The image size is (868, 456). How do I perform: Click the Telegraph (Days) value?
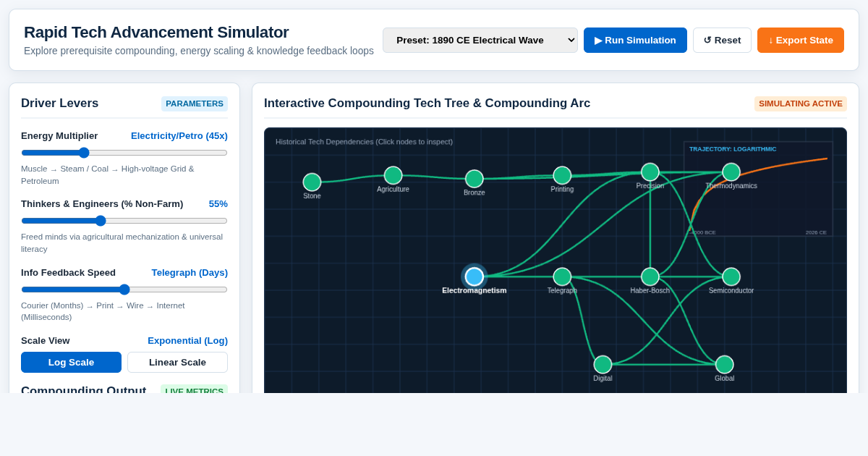(x=190, y=272)
